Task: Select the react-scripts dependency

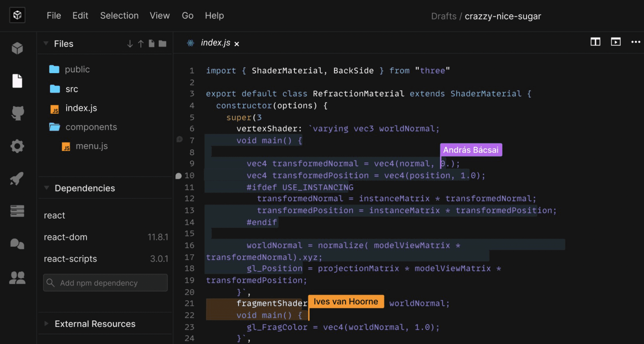Action: pyautogui.click(x=70, y=259)
